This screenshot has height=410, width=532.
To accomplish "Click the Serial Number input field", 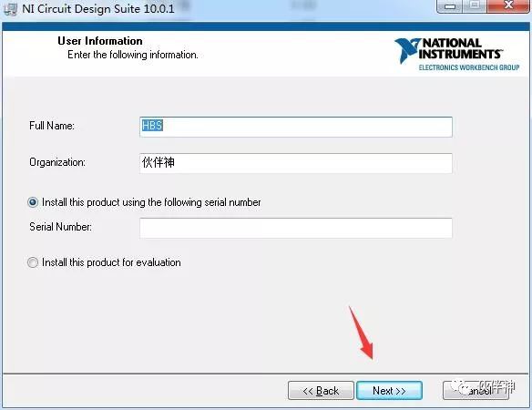I will click(296, 228).
